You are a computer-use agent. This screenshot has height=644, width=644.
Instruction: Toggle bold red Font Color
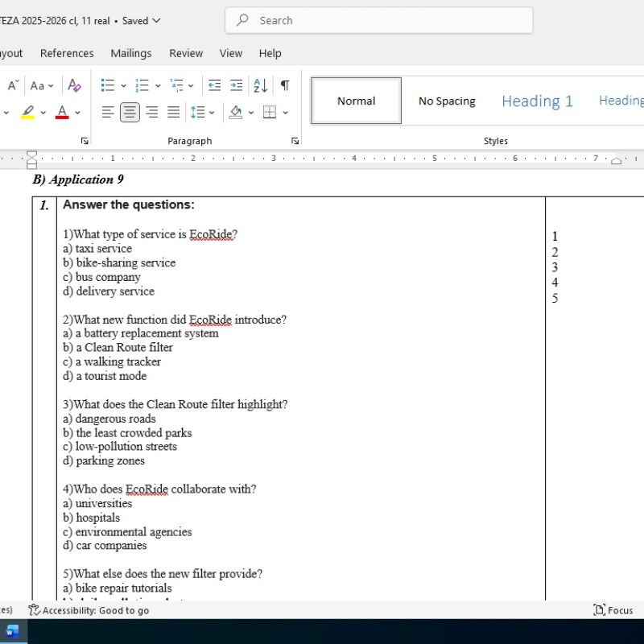pos(60,112)
